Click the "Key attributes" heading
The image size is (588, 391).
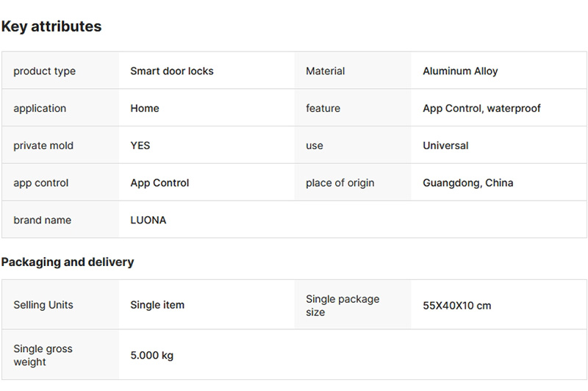click(51, 26)
